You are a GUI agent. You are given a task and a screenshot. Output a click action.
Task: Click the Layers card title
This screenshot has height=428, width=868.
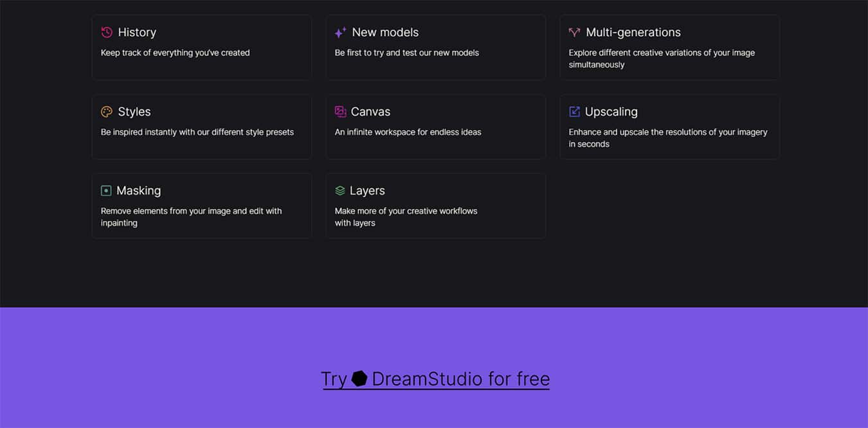pos(367,191)
